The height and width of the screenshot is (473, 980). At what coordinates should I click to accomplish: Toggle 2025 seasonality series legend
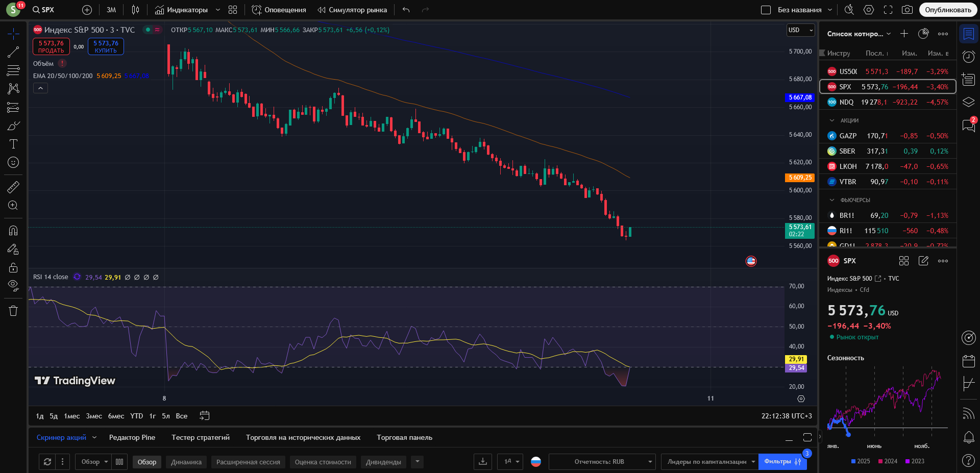[x=861, y=461]
